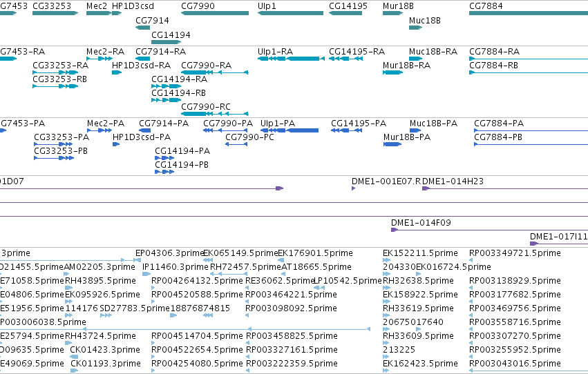The height and width of the screenshot is (374, 588).
Task: Select the CG7884-RB transcript
Action: click(529, 72)
